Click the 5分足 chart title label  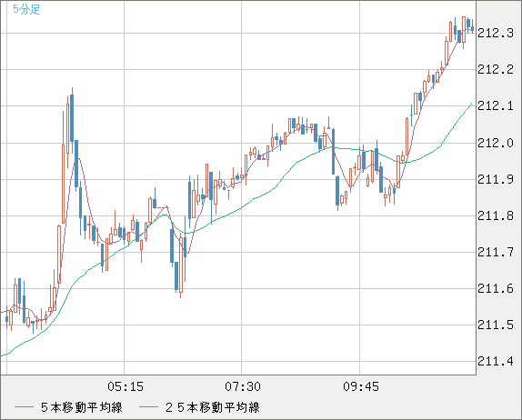26,9
